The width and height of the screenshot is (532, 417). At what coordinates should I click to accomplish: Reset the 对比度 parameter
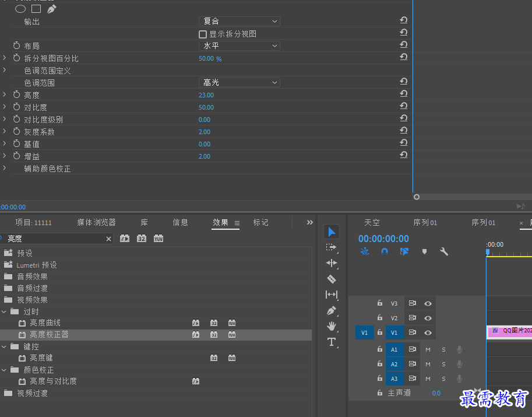(x=403, y=106)
